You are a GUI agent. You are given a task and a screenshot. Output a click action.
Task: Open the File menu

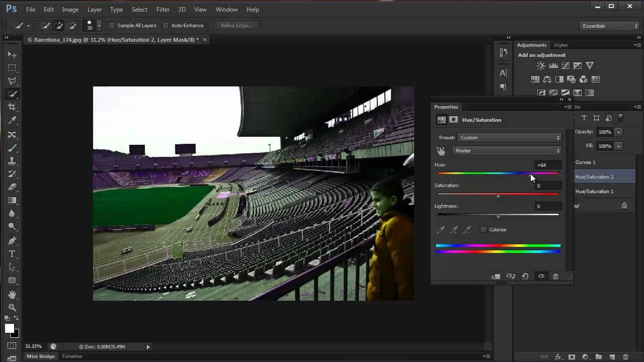(31, 10)
